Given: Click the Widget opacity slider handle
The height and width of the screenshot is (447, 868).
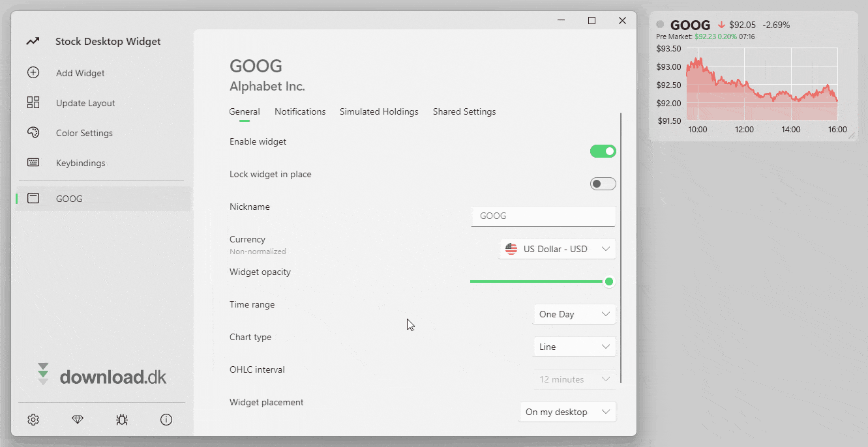Looking at the screenshot, I should click(609, 281).
